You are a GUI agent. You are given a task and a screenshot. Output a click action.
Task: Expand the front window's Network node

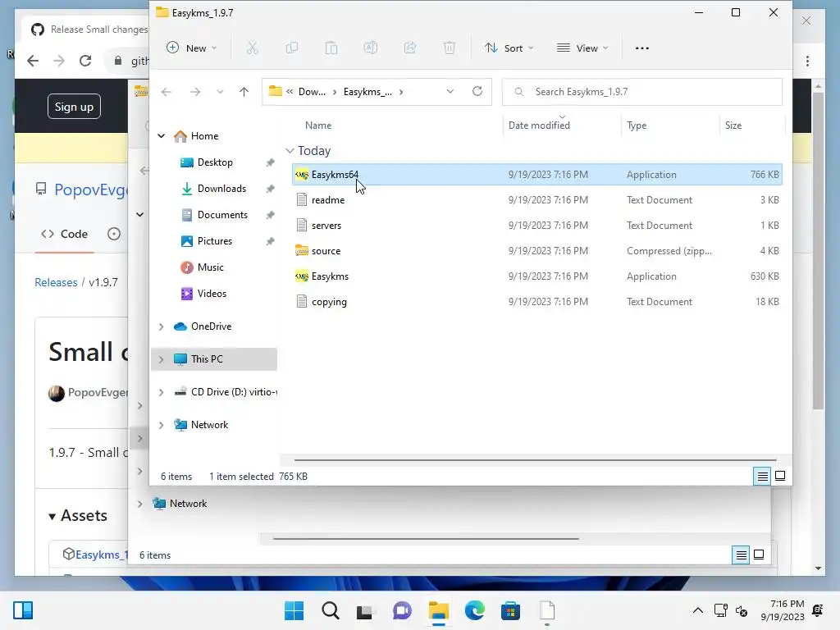(162, 425)
